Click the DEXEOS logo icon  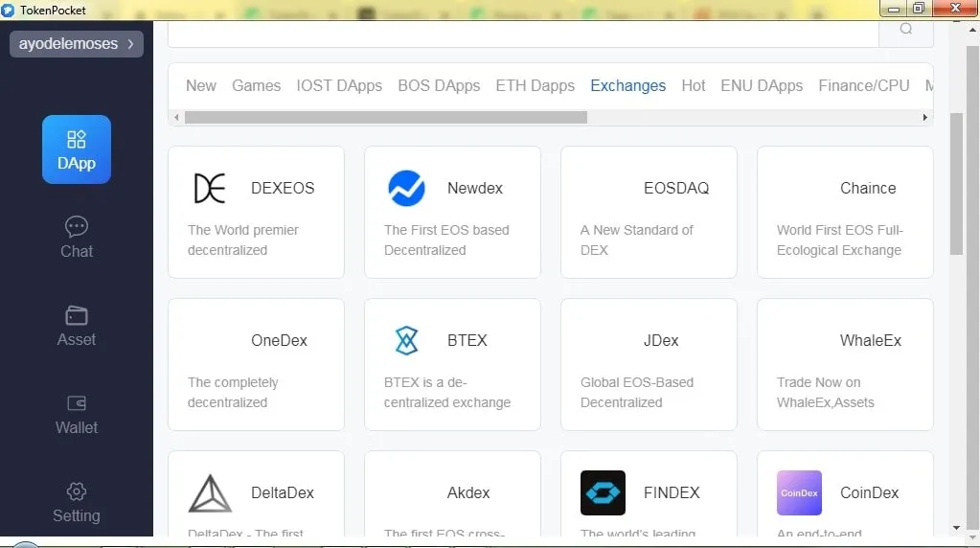pos(210,188)
